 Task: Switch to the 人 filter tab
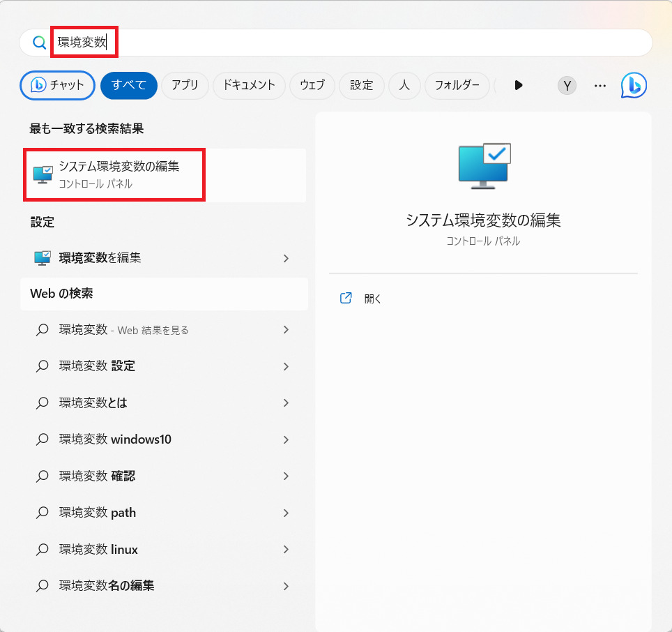point(404,85)
